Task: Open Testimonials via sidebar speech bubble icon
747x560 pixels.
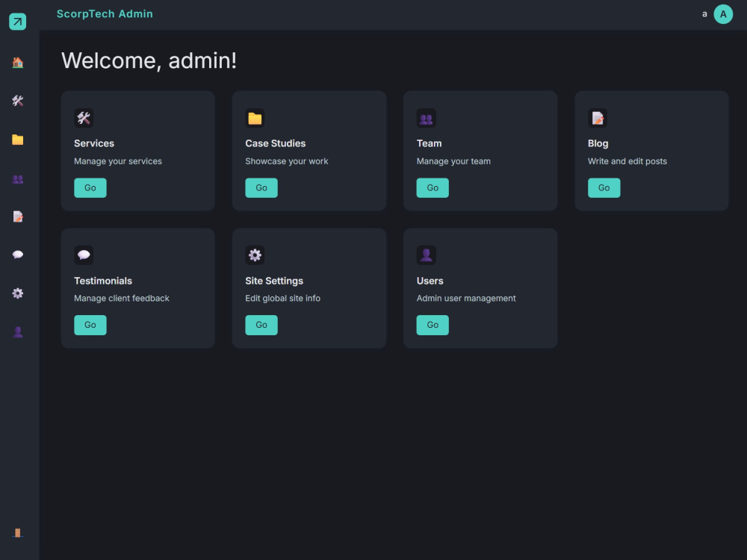Action: [18, 255]
